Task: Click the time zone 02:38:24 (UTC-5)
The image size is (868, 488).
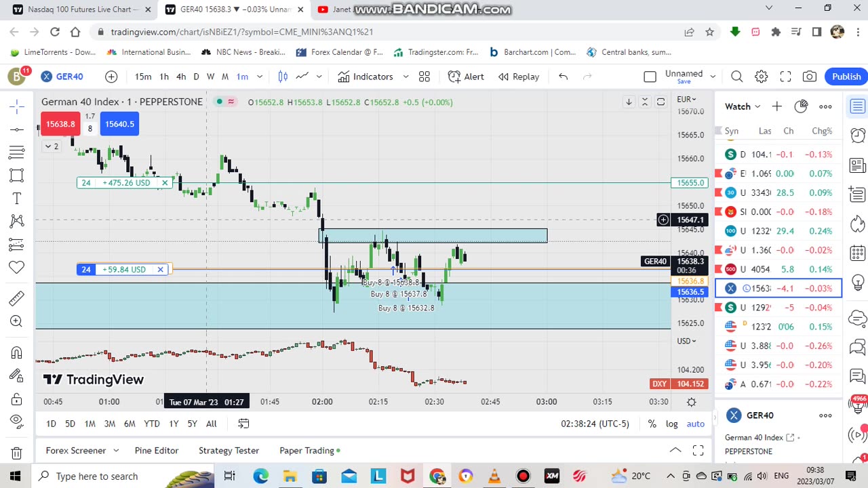Action: tap(595, 424)
